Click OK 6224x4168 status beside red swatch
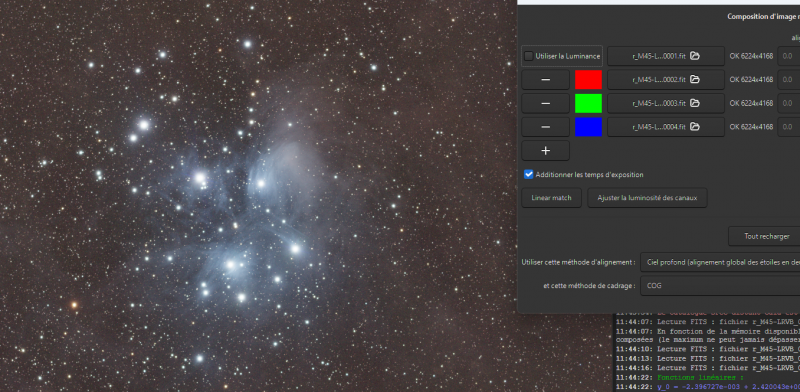This screenshot has height=392, width=800. pos(751,80)
